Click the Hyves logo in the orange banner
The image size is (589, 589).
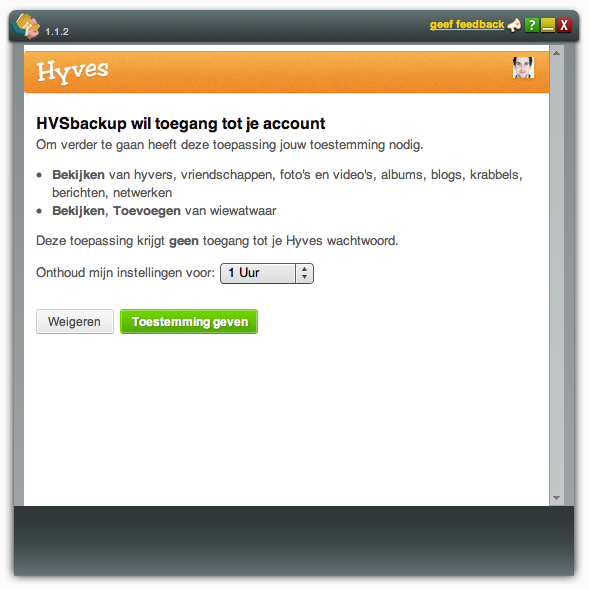click(x=72, y=71)
